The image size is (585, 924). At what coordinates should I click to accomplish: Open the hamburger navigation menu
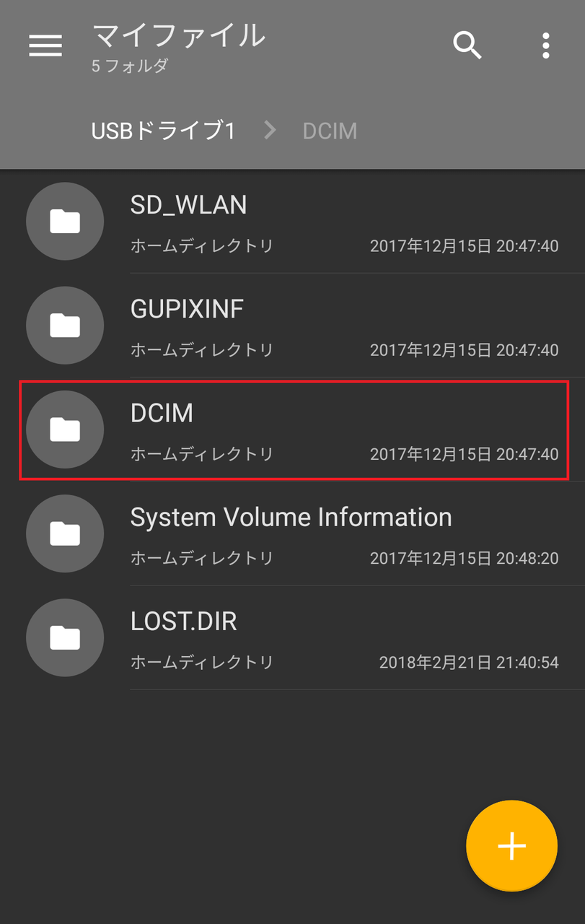[45, 45]
